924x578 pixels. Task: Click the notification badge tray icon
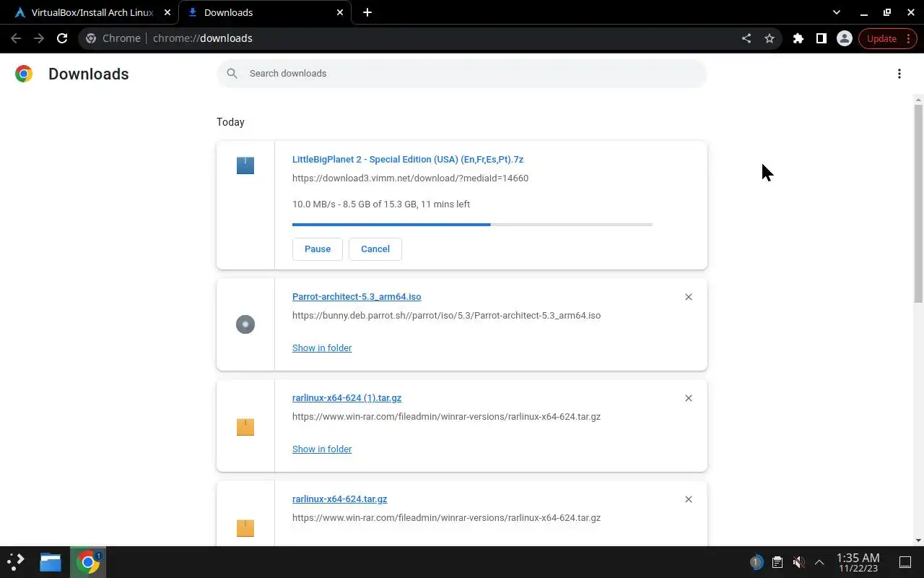(756, 562)
